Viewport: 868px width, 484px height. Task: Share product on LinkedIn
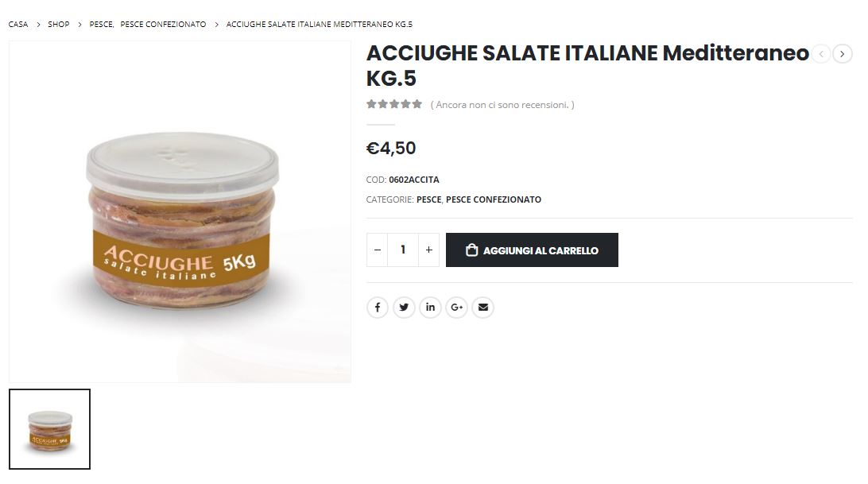[430, 308]
